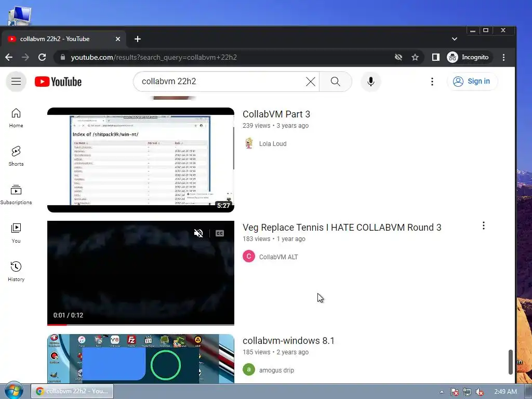Expand the tab search dropdown arrow

pyautogui.click(x=455, y=39)
